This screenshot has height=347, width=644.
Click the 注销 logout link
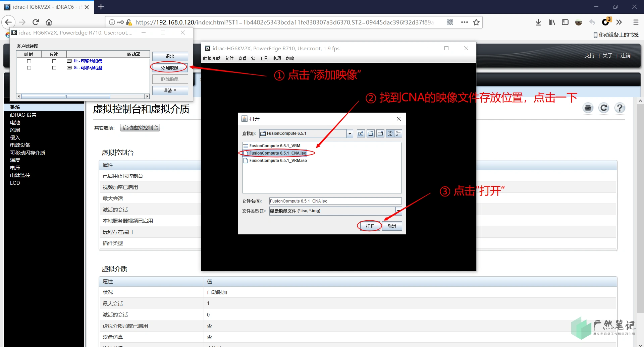[x=625, y=56]
